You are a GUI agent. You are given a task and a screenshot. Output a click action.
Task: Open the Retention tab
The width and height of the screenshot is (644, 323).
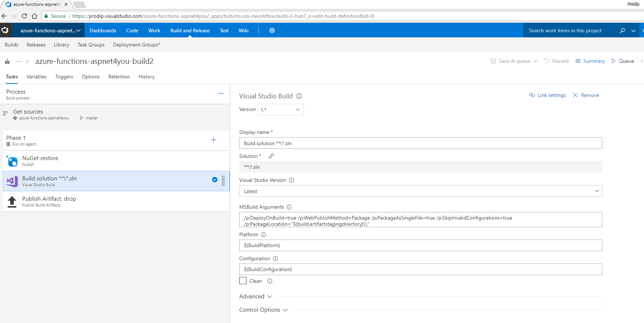pos(119,77)
